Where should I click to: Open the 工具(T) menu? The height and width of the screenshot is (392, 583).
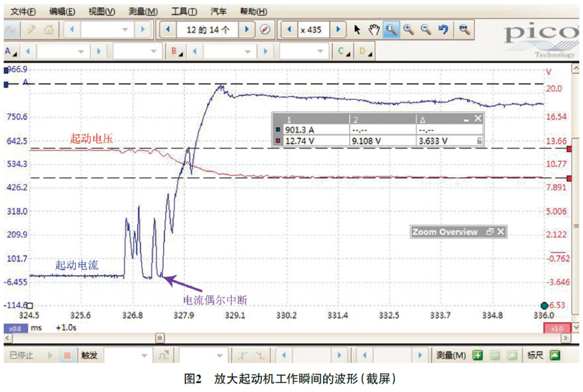pos(184,11)
